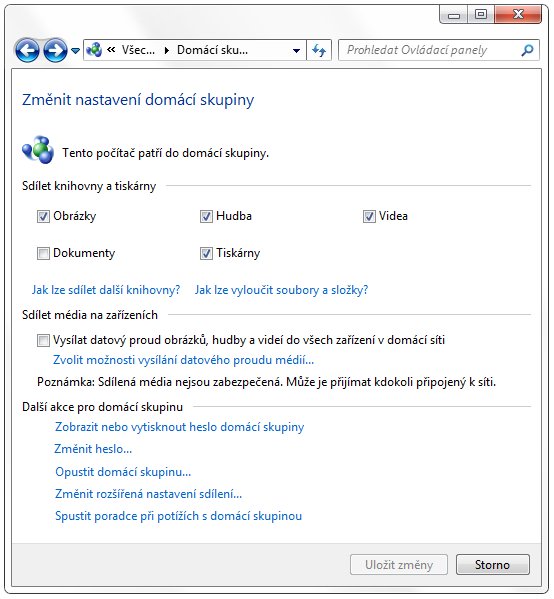This screenshot has height=599, width=554.
Task: Click the HomeGroup icon in the address bar
Action: (94, 50)
